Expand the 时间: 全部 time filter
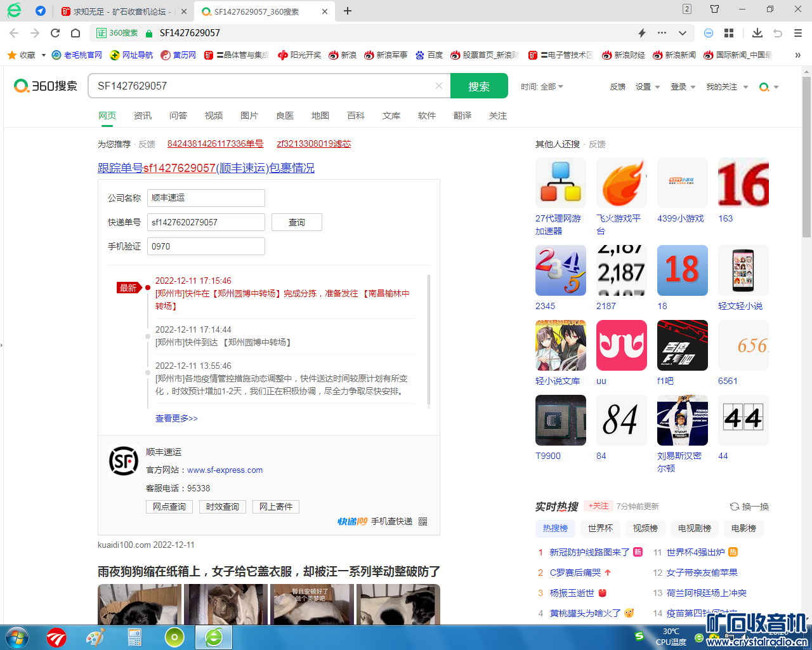Image resolution: width=812 pixels, height=650 pixels. click(x=542, y=86)
